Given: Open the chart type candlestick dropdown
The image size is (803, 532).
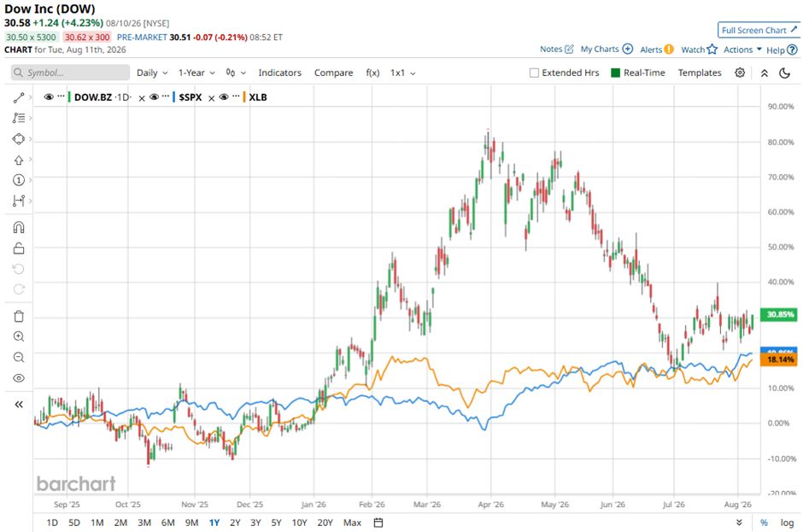Looking at the screenshot, I should click(236, 73).
